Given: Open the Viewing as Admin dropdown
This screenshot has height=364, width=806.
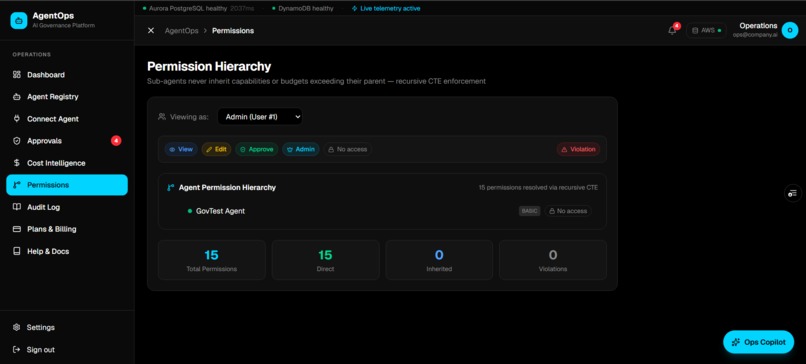Looking at the screenshot, I should point(260,117).
